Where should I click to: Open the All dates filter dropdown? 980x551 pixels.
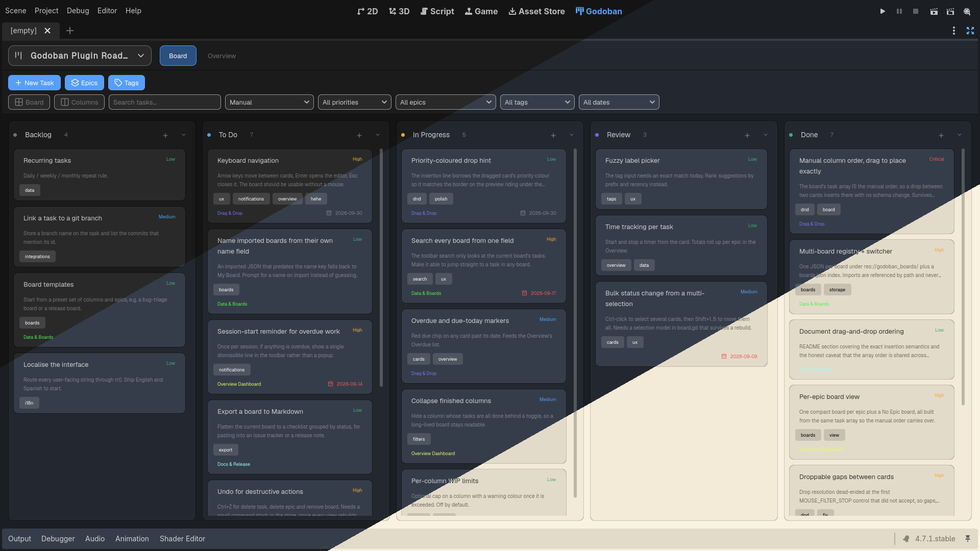pos(619,102)
